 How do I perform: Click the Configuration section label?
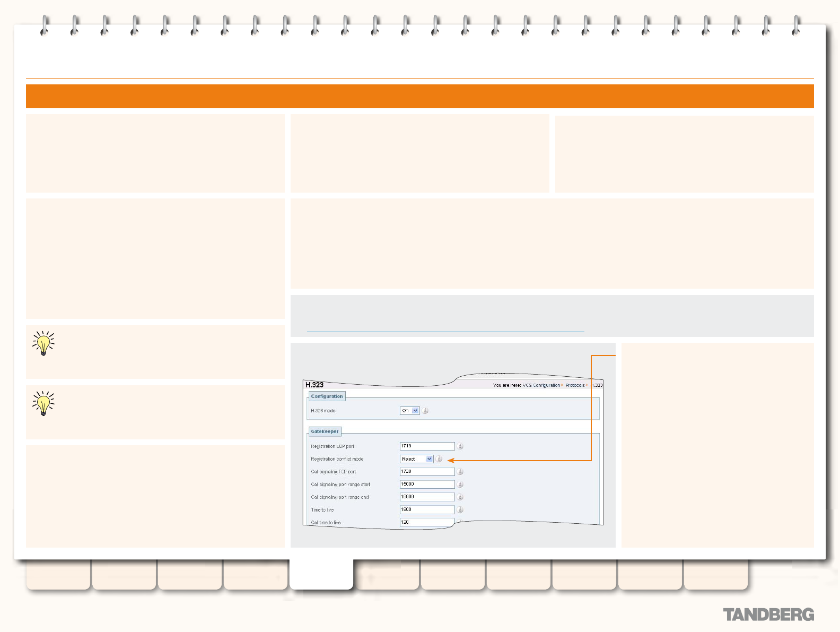327,396
